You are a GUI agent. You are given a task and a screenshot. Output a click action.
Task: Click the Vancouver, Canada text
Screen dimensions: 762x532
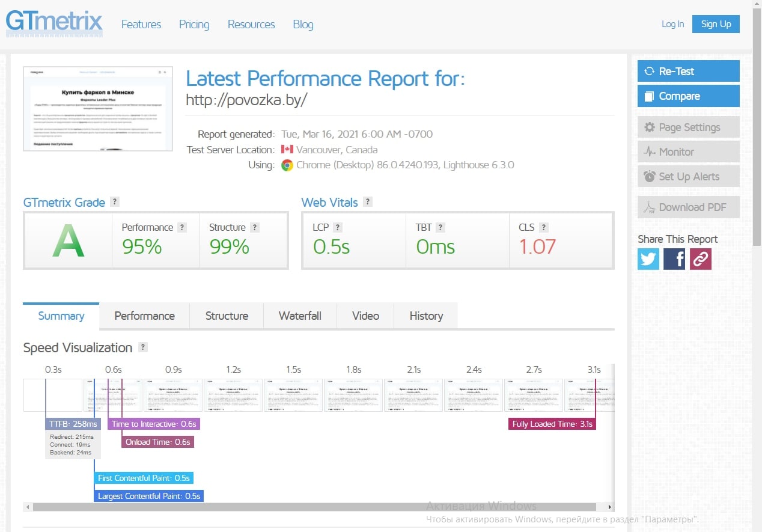pyautogui.click(x=337, y=150)
